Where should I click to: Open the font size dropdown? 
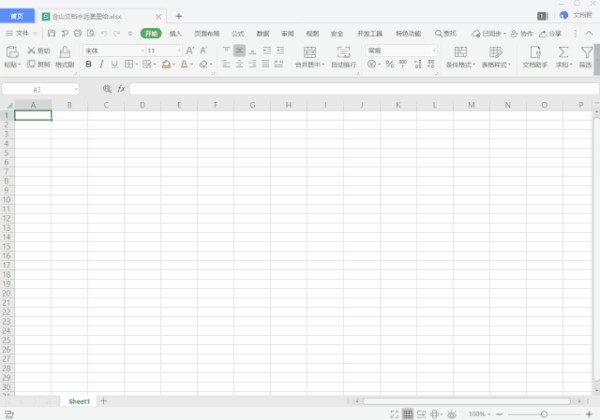point(179,50)
